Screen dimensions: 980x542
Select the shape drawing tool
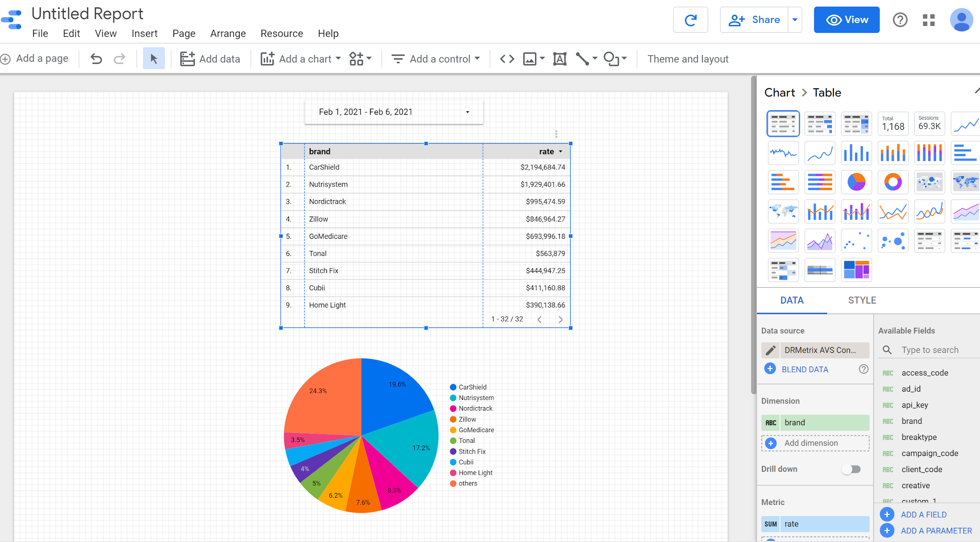coord(611,59)
